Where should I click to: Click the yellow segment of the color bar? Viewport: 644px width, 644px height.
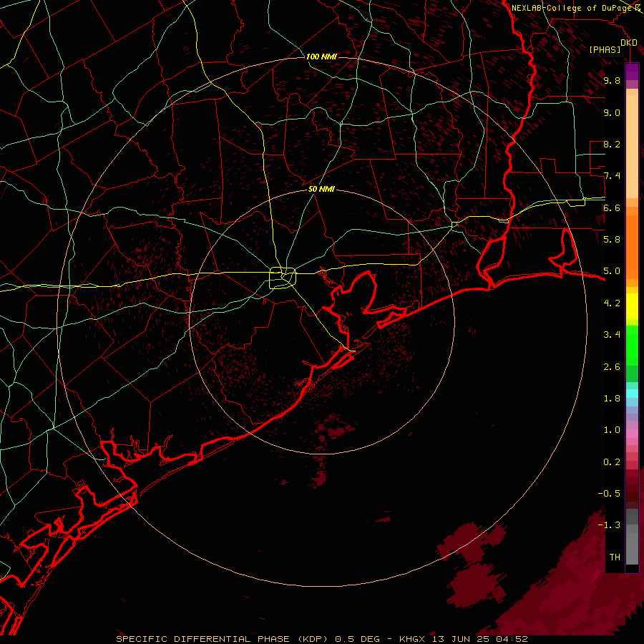(632, 306)
